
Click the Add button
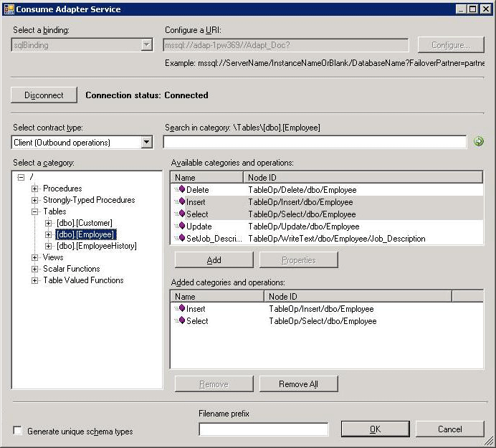[214, 260]
